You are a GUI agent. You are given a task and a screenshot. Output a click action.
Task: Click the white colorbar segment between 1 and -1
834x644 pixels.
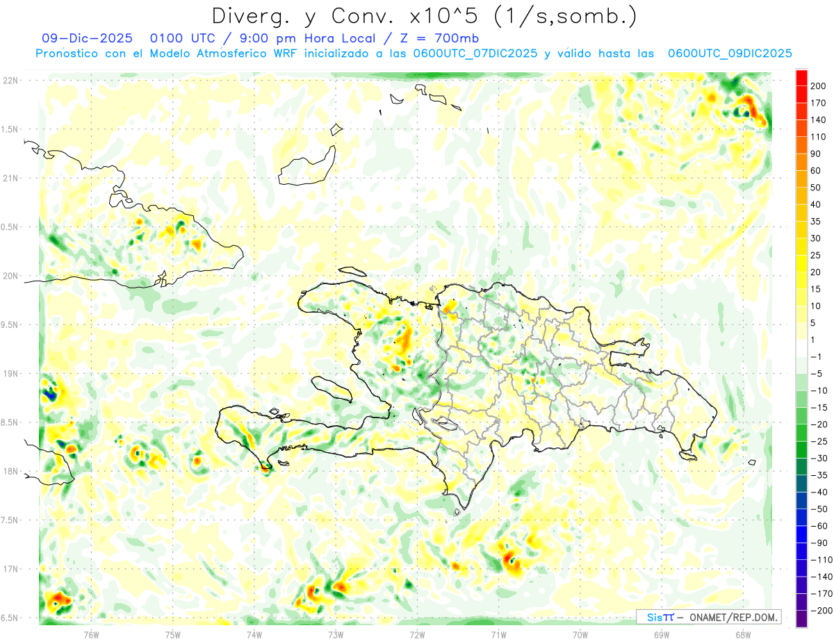801,347
